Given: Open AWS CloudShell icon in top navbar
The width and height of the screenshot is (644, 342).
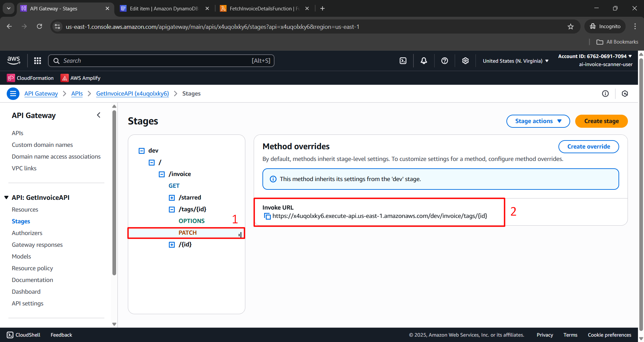Looking at the screenshot, I should coord(403,61).
